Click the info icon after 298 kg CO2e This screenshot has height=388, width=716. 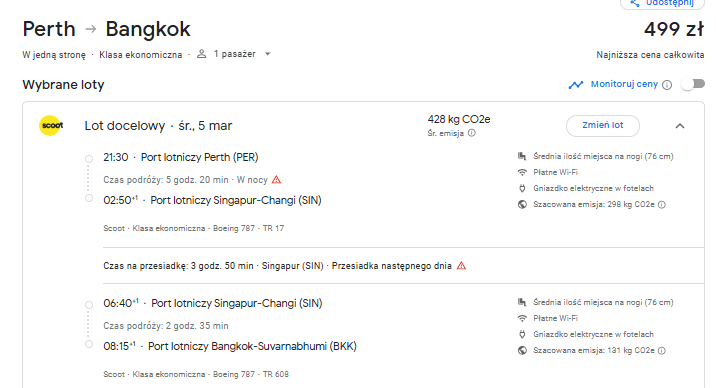tap(662, 204)
